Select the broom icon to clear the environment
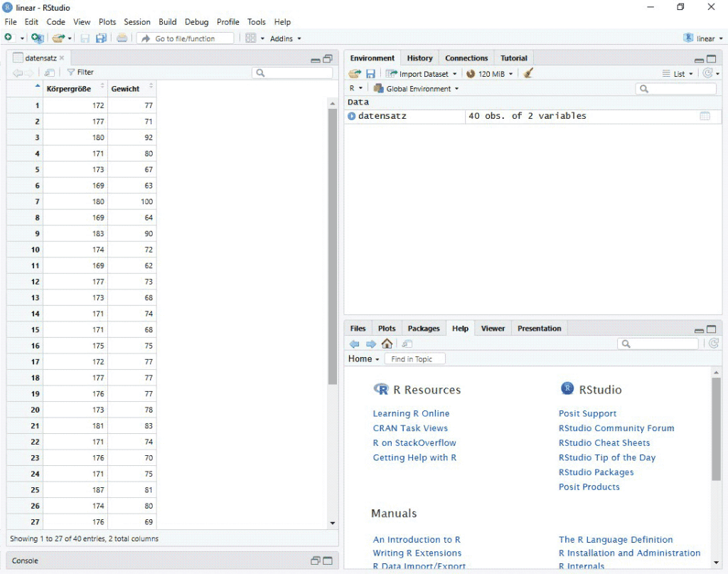The image size is (728, 574). tap(528, 73)
